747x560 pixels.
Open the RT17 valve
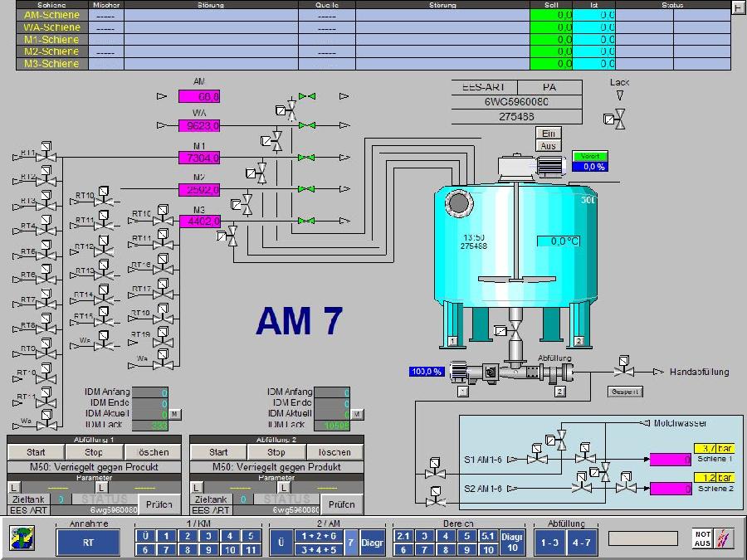coord(163,290)
